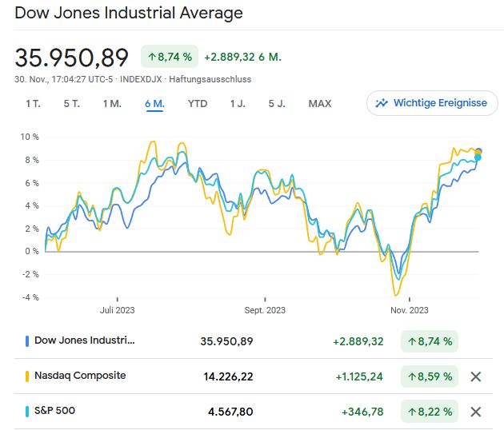Click the chart end-point marker dots

click(478, 153)
